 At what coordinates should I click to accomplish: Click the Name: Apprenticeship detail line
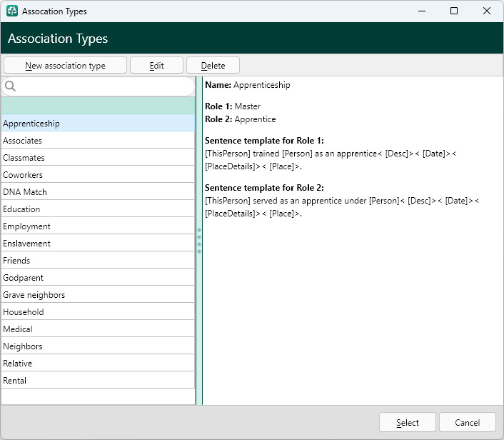(248, 85)
